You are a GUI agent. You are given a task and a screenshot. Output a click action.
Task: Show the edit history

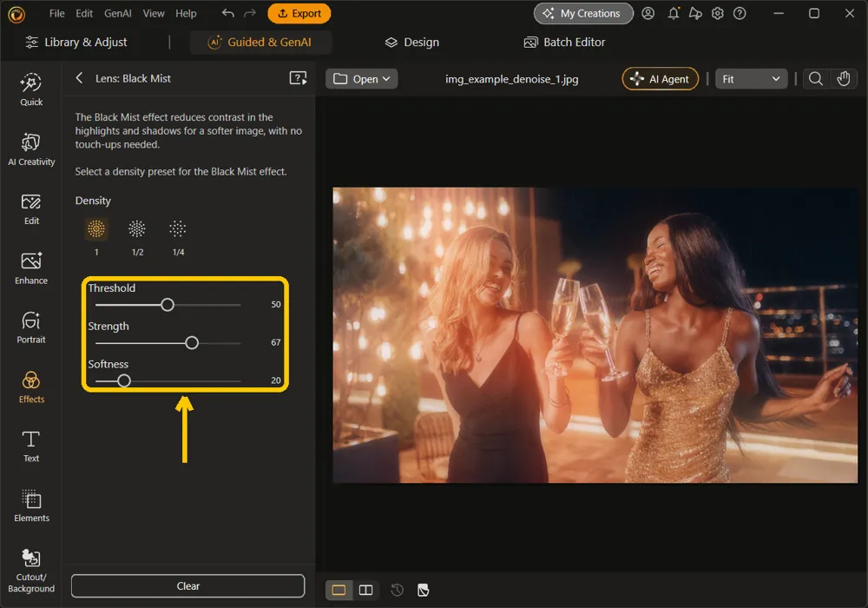[397, 590]
